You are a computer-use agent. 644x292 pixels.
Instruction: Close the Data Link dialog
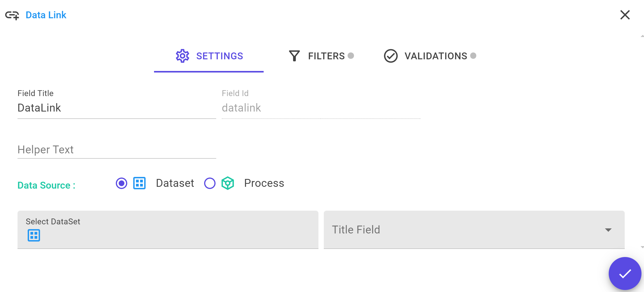pyautogui.click(x=625, y=15)
